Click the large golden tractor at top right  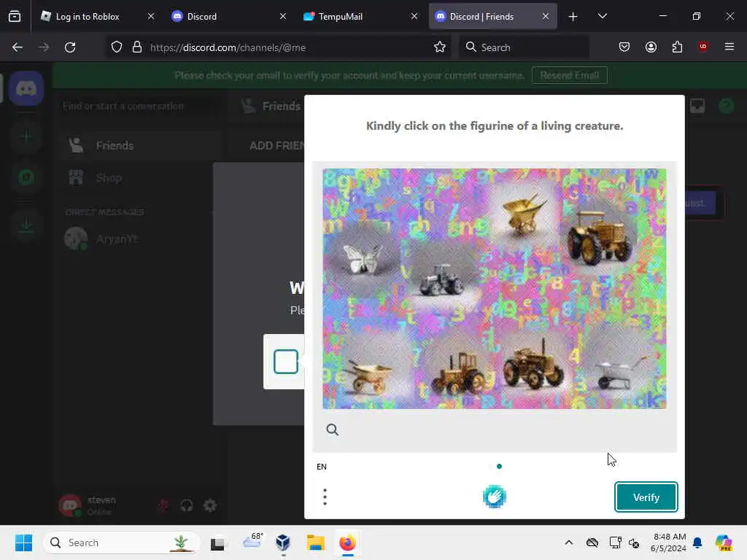[x=601, y=237]
